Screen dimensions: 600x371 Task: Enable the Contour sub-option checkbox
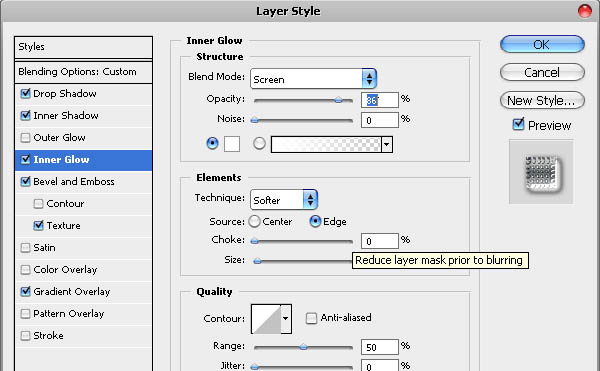tap(38, 203)
